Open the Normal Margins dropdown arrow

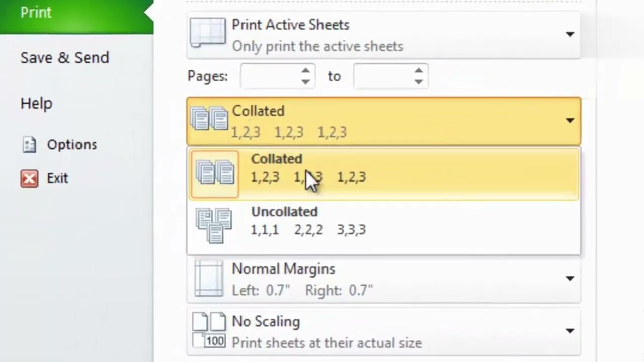pyautogui.click(x=570, y=279)
